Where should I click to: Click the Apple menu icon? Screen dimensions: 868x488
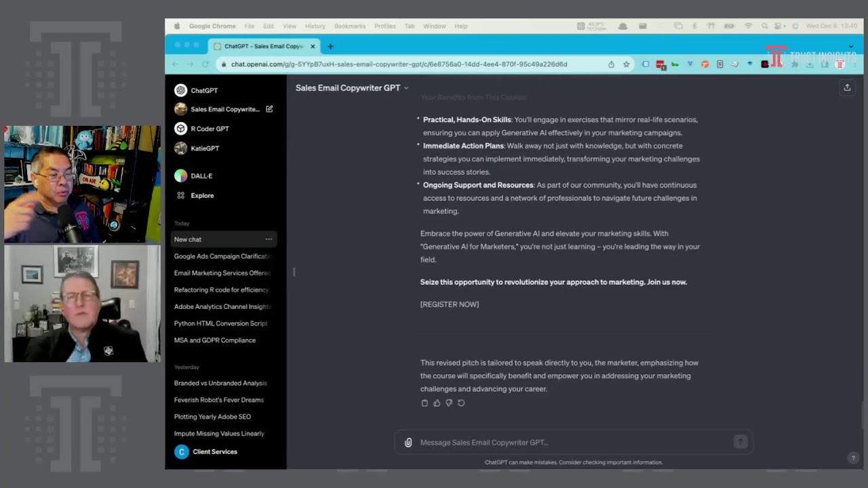tap(177, 26)
